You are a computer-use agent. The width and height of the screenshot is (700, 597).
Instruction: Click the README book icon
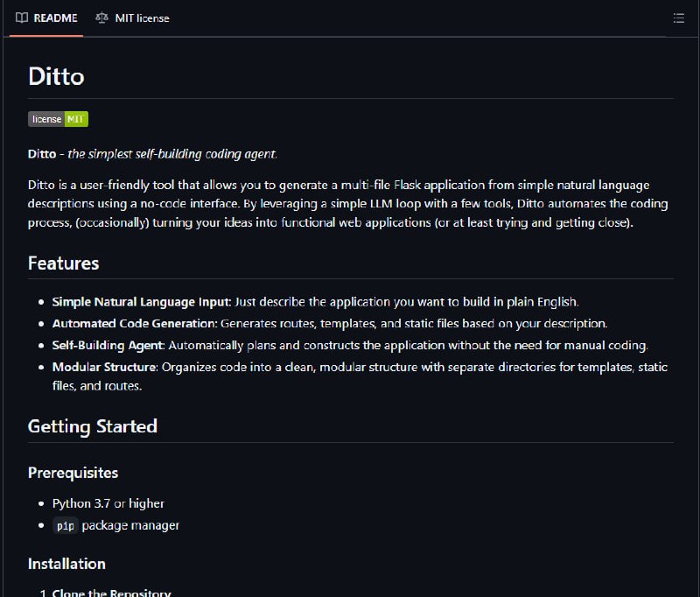(x=22, y=18)
